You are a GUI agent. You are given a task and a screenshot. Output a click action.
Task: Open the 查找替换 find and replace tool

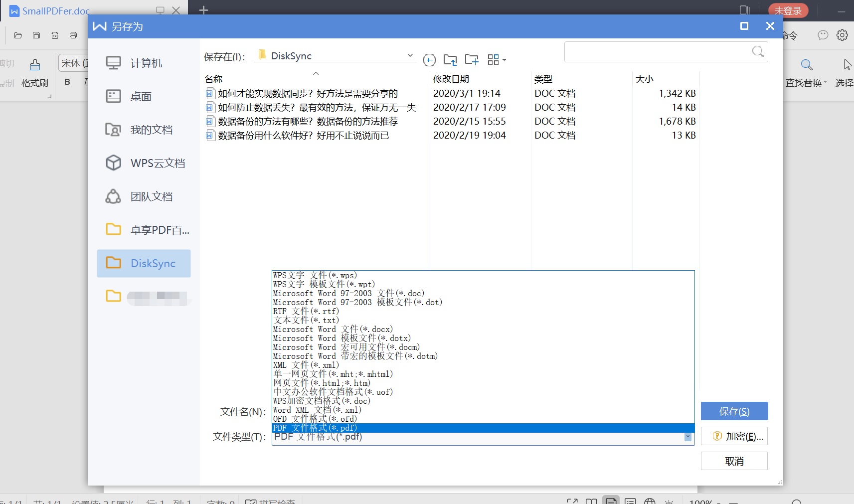click(x=806, y=73)
